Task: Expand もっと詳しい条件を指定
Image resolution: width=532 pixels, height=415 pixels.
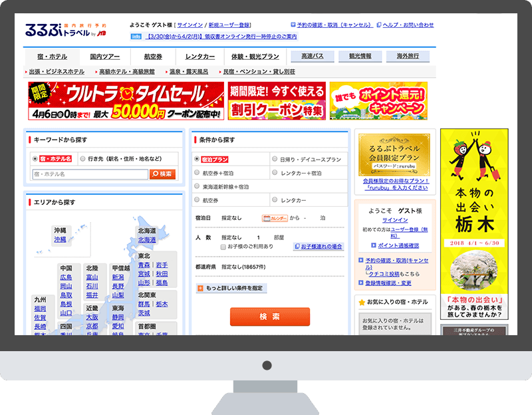Action: pos(231,289)
